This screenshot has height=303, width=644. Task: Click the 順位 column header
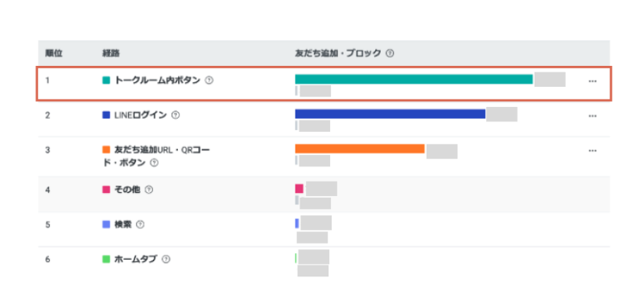coord(54,53)
